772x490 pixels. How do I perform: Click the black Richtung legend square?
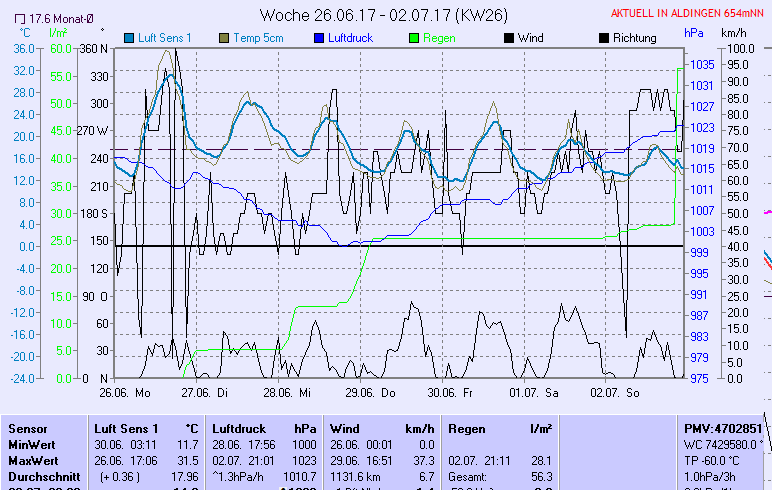[x=603, y=38]
